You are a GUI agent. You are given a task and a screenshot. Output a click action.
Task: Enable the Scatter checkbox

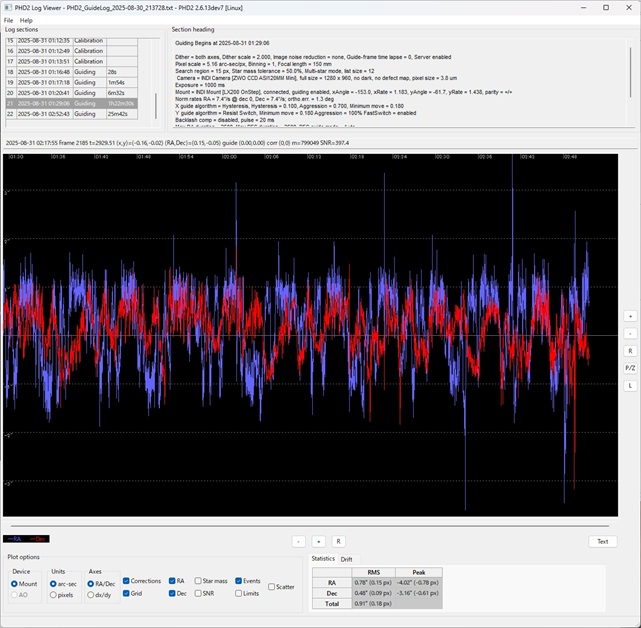273,587
